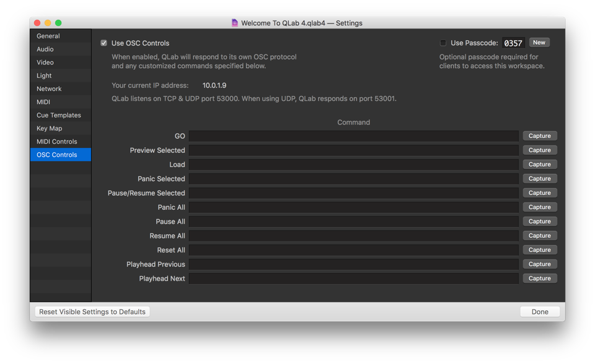Click the QLab document icon in title bar
This screenshot has height=364, width=595.
(x=234, y=23)
